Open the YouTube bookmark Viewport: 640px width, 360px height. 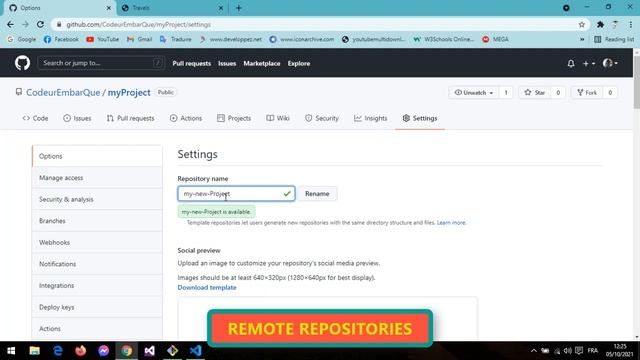point(103,39)
